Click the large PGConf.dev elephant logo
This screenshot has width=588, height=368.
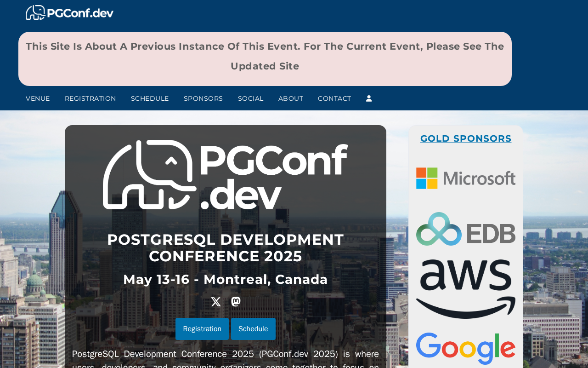point(226,175)
